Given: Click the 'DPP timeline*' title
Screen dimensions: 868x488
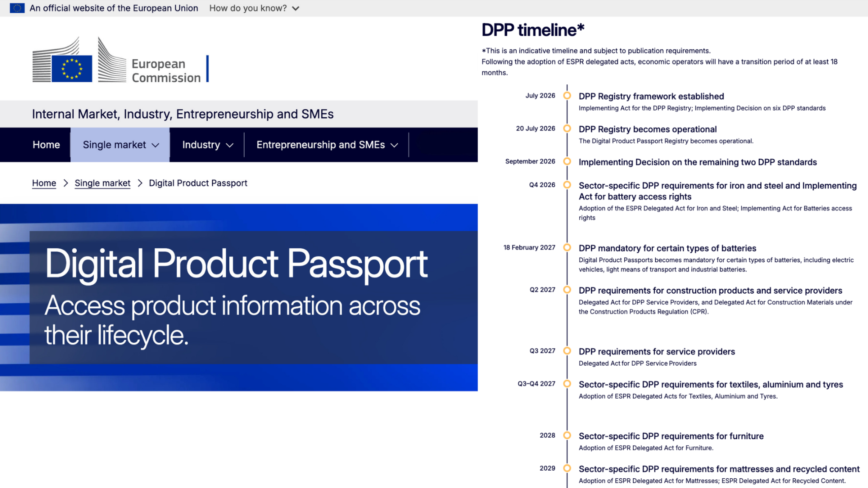Looking at the screenshot, I should coord(533,30).
